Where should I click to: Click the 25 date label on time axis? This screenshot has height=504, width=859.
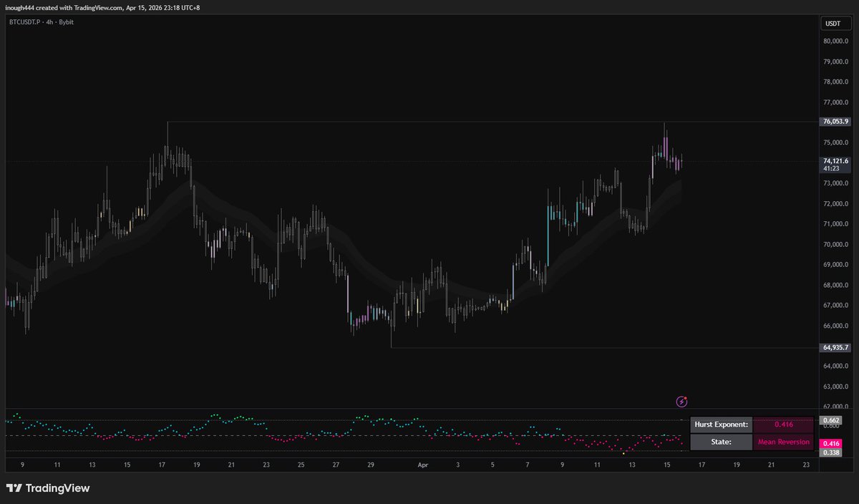pyautogui.click(x=301, y=465)
